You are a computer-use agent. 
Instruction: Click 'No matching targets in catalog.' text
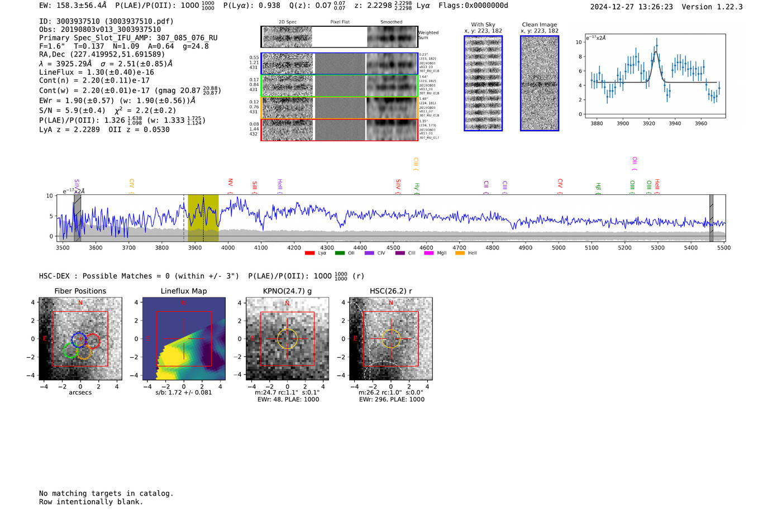106,493
